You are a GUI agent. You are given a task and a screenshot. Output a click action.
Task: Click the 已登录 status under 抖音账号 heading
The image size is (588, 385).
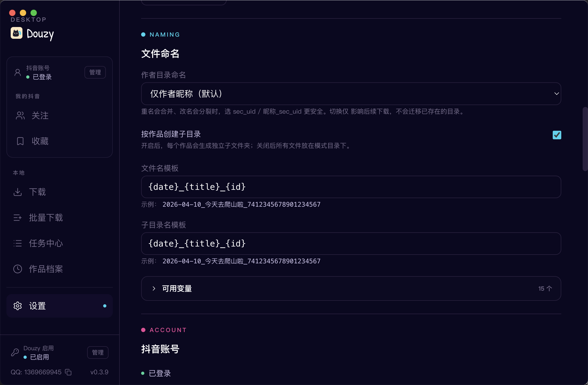click(160, 373)
